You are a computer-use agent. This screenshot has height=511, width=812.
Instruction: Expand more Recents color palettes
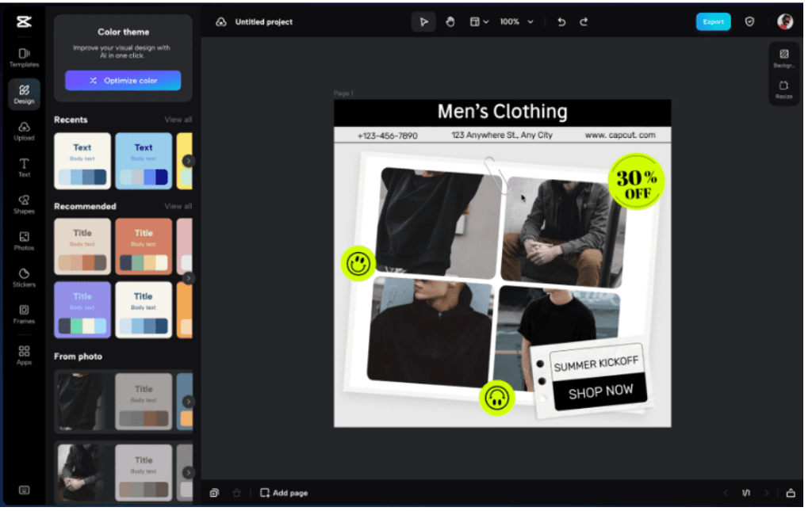coord(189,160)
